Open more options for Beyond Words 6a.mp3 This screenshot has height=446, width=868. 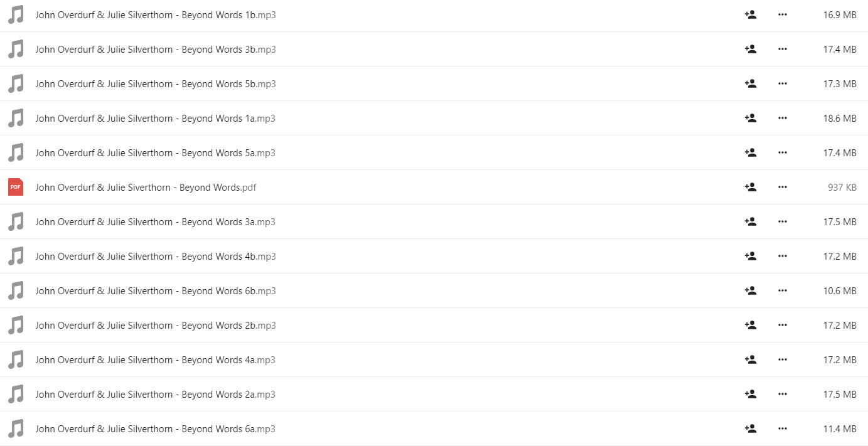782,428
